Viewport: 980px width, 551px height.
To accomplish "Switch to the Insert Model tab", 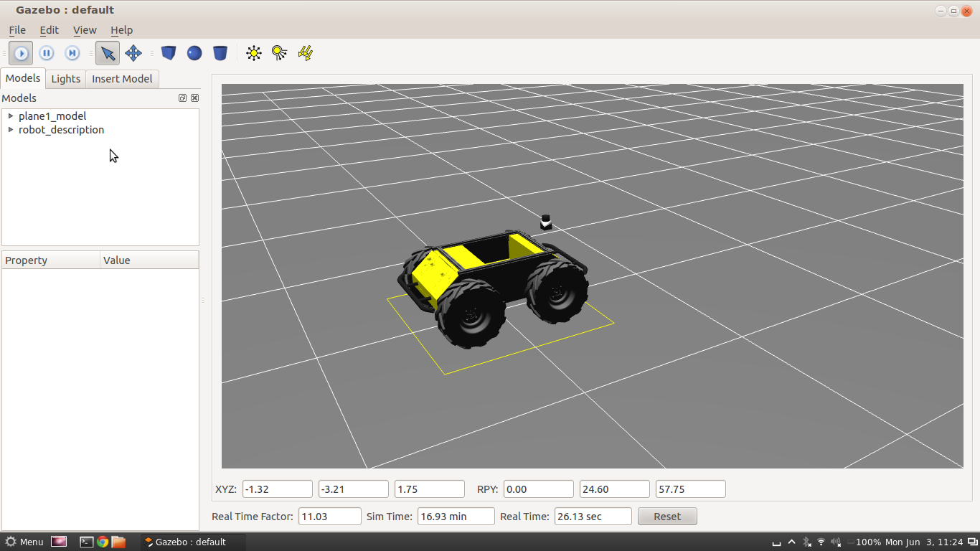I will click(122, 79).
